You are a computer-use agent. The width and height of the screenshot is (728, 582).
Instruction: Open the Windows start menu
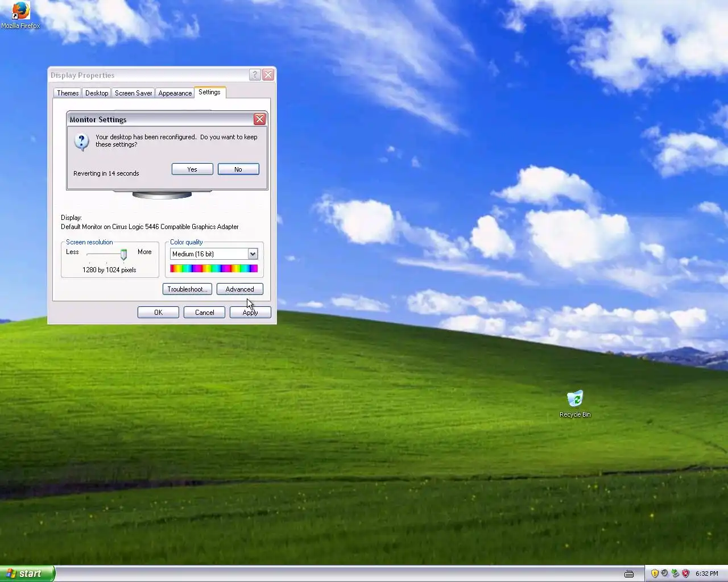(x=27, y=573)
